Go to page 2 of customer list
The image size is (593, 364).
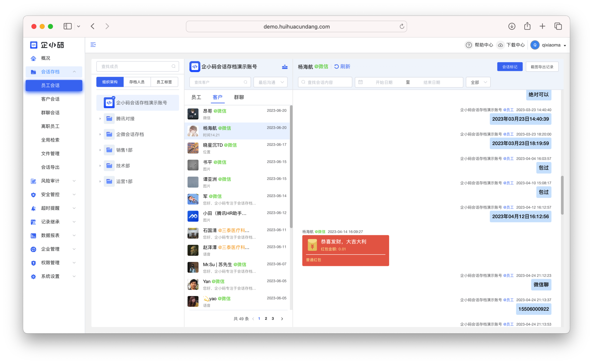coord(266,319)
